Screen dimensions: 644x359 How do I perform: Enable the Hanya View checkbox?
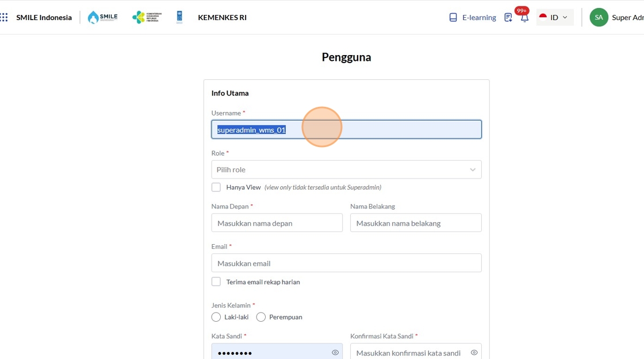pyautogui.click(x=216, y=187)
